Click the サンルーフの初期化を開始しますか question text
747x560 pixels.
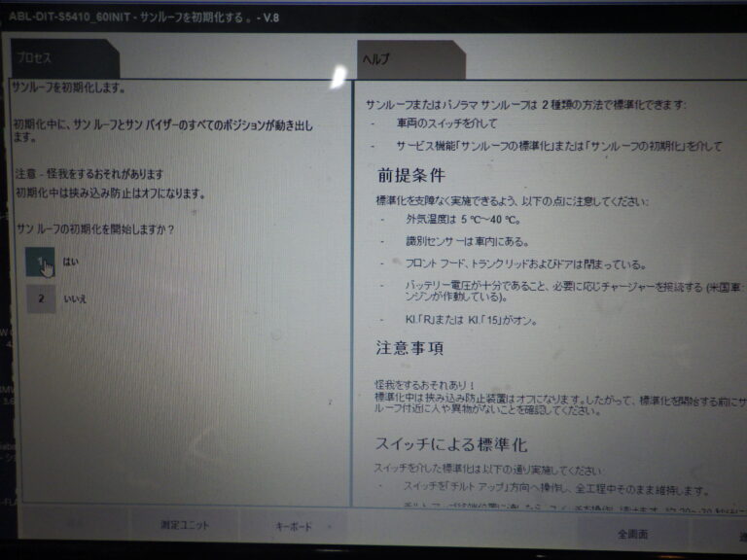95,229
